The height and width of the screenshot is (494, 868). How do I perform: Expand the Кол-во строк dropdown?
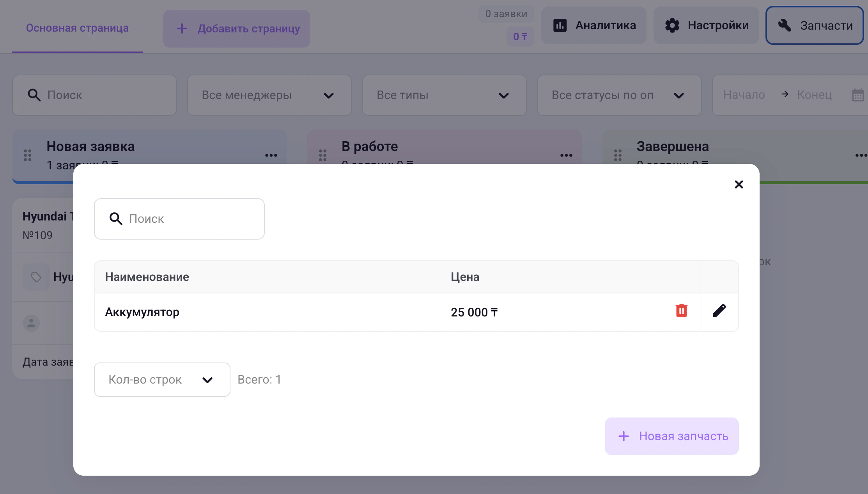[162, 380]
